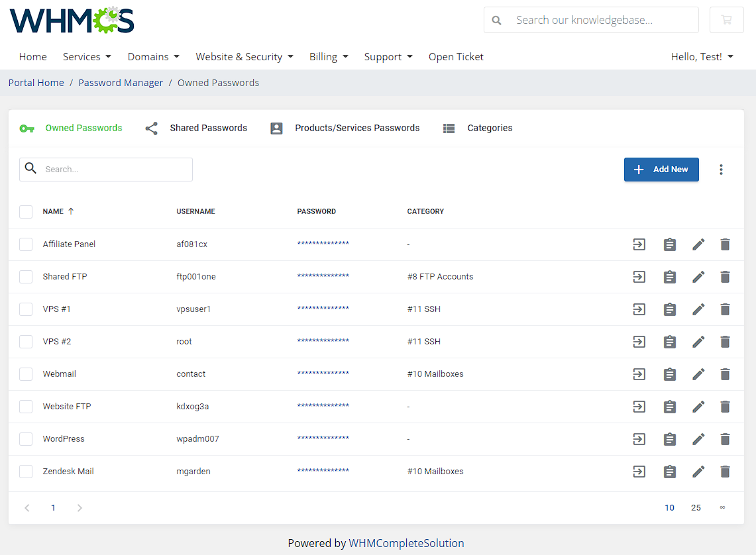Follow the Portal Home breadcrumb link
Image resolution: width=756 pixels, height=555 pixels.
tap(36, 83)
